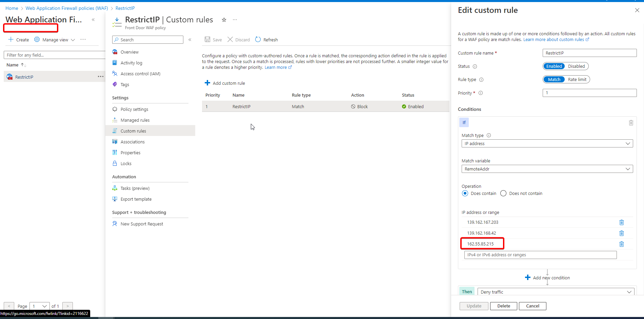
Task: Open Locks in Settings
Action: pyautogui.click(x=126, y=163)
